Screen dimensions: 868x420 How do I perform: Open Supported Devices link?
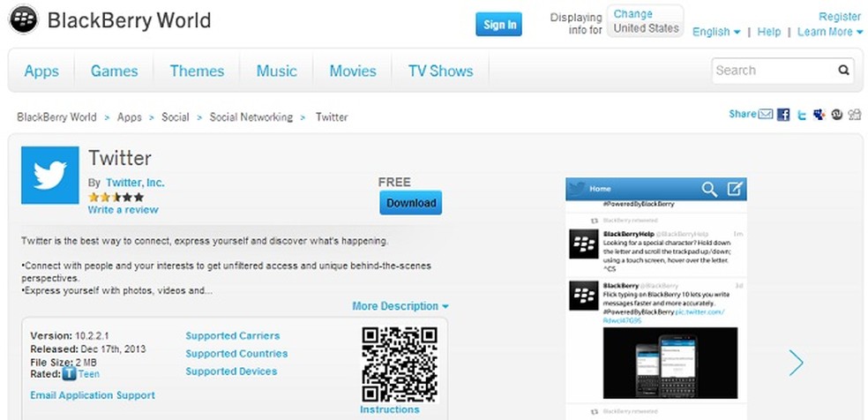[x=231, y=371]
